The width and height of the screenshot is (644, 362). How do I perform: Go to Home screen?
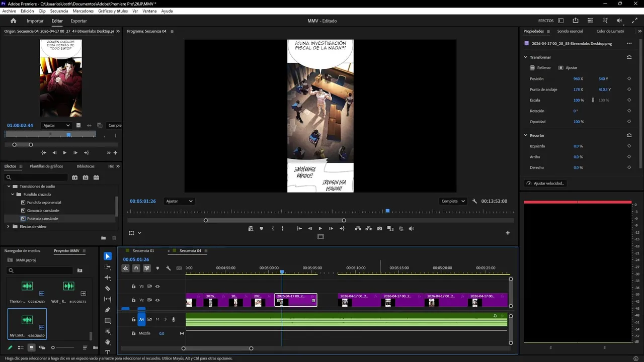(x=14, y=21)
